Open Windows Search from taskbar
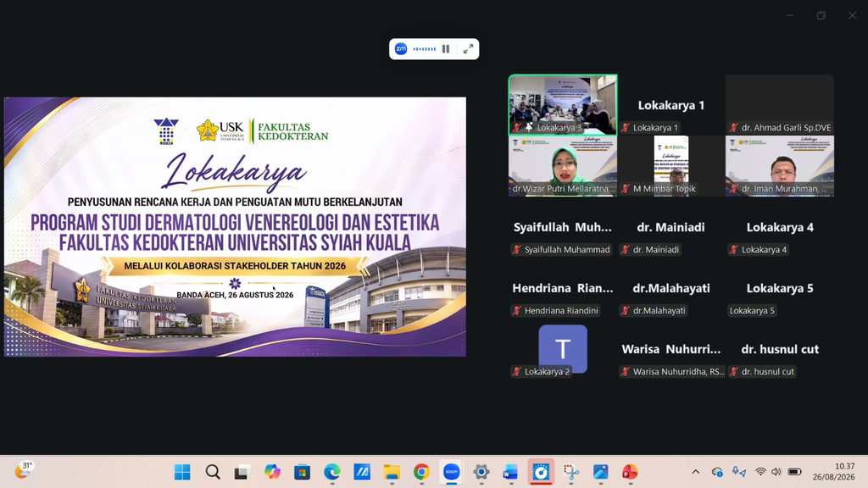Image resolution: width=868 pixels, height=488 pixels. (213, 472)
